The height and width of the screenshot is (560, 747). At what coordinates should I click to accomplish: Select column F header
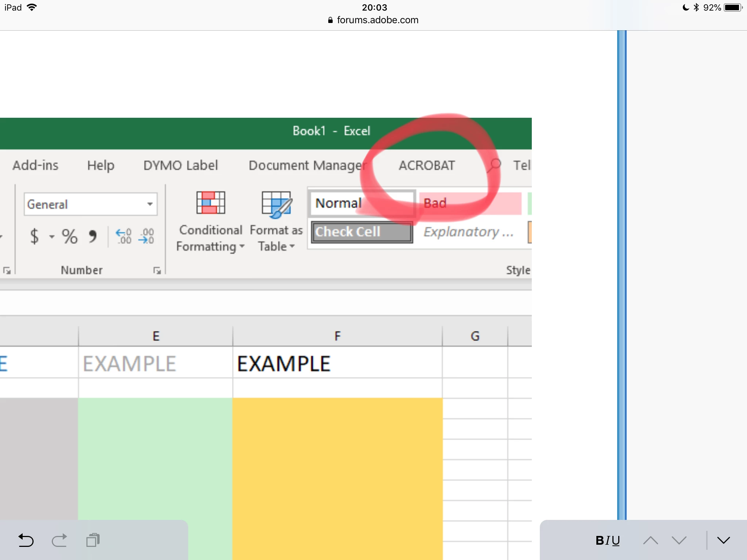[x=337, y=336]
